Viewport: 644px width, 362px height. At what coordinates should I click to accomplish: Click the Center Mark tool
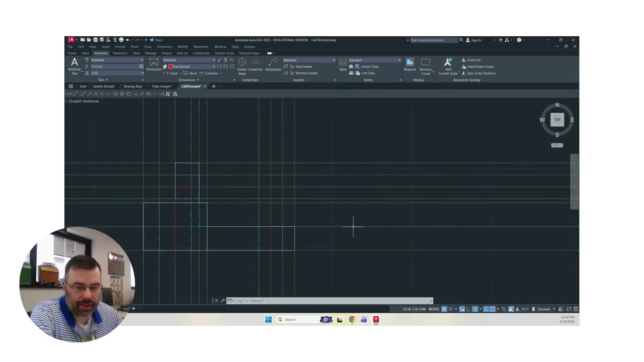click(x=242, y=66)
